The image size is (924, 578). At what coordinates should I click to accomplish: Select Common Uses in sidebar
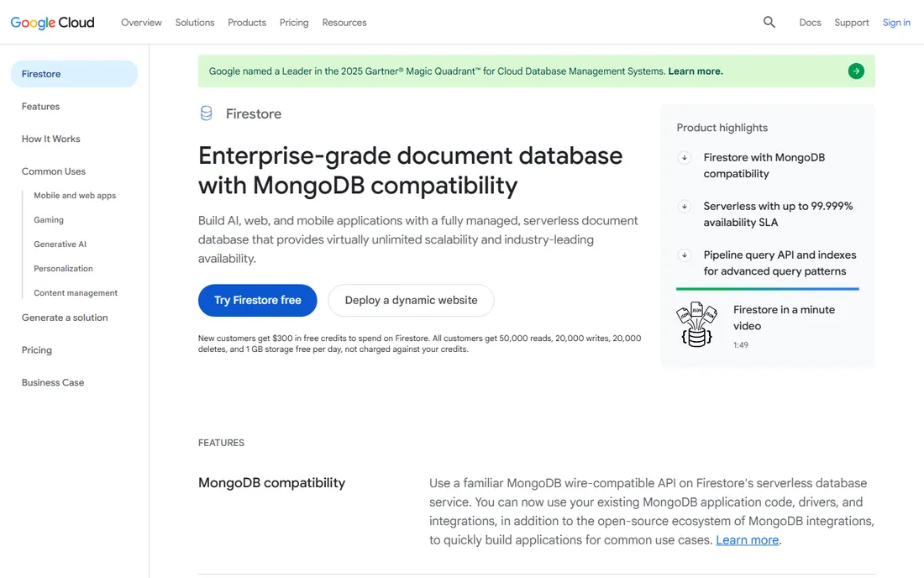point(54,171)
